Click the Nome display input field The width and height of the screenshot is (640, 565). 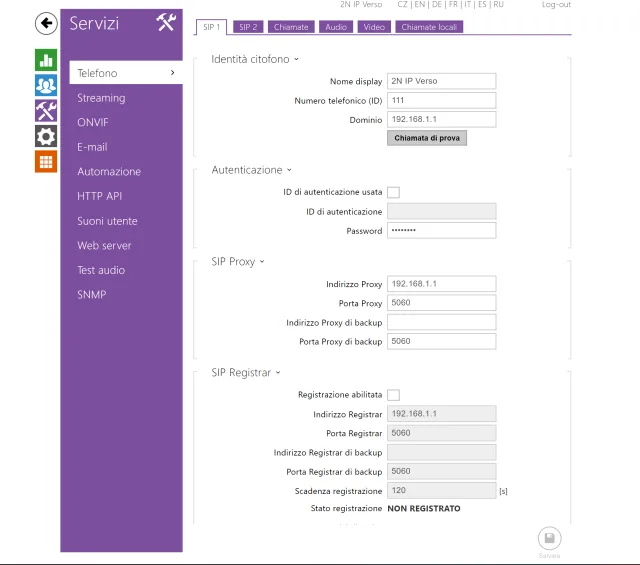(x=441, y=81)
